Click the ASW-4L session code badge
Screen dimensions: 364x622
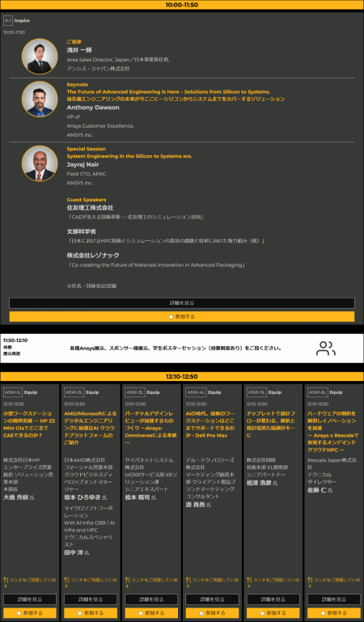pos(196,392)
